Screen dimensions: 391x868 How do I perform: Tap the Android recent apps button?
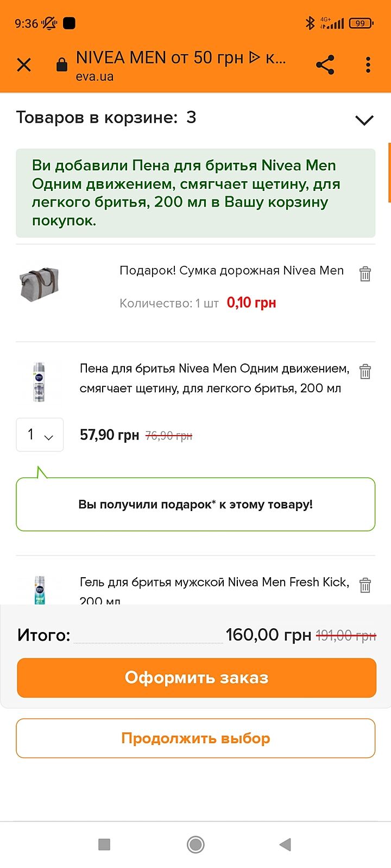click(x=104, y=844)
